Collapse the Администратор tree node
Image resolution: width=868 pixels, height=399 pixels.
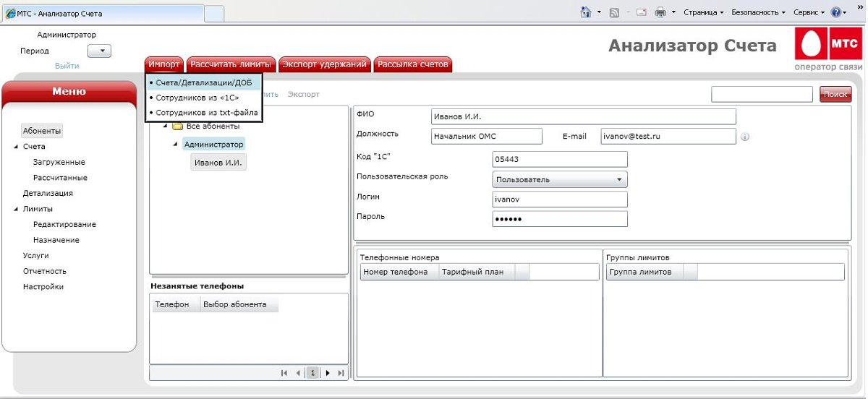pyautogui.click(x=176, y=145)
